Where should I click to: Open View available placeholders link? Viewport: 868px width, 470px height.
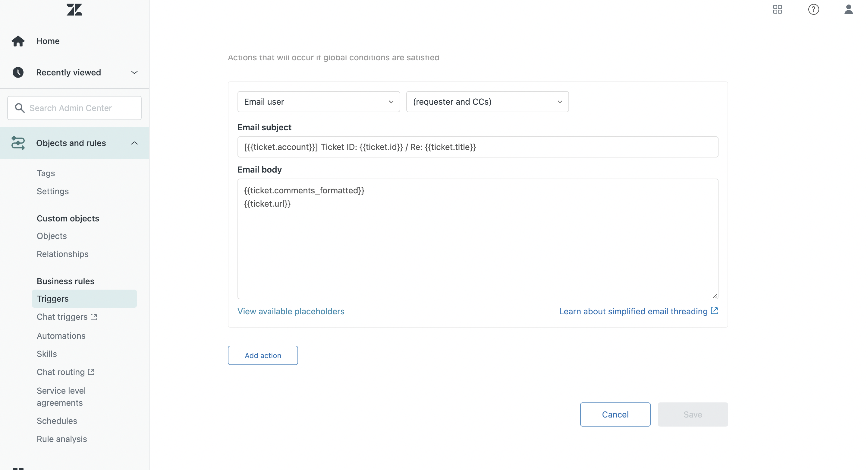click(291, 311)
